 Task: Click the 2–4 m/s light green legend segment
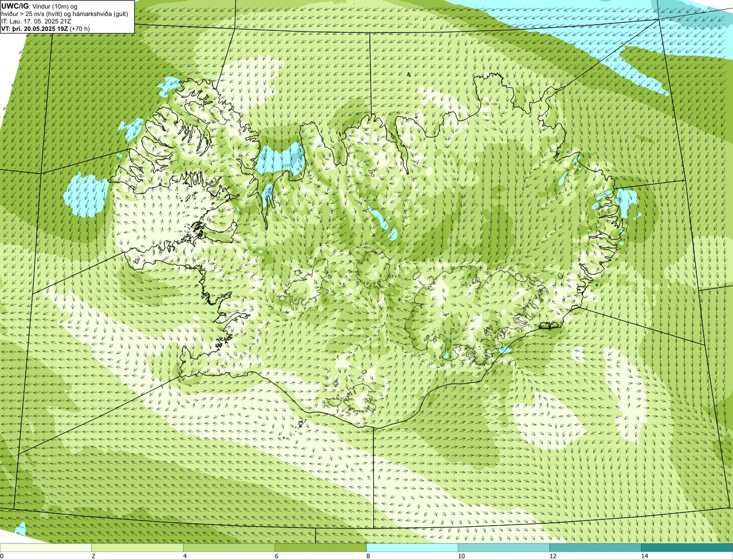pos(137,547)
